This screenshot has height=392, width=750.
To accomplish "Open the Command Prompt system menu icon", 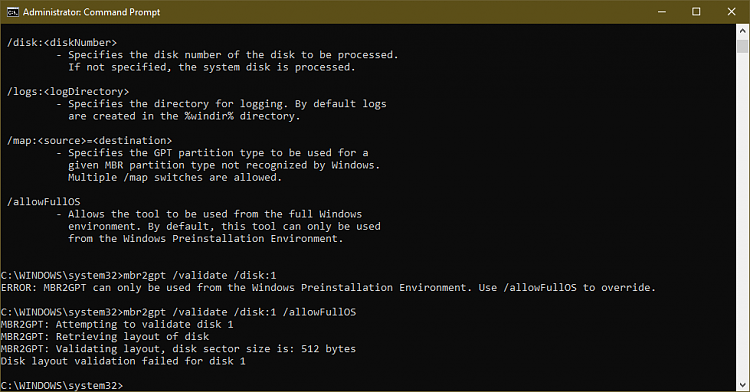I will 12,12.
